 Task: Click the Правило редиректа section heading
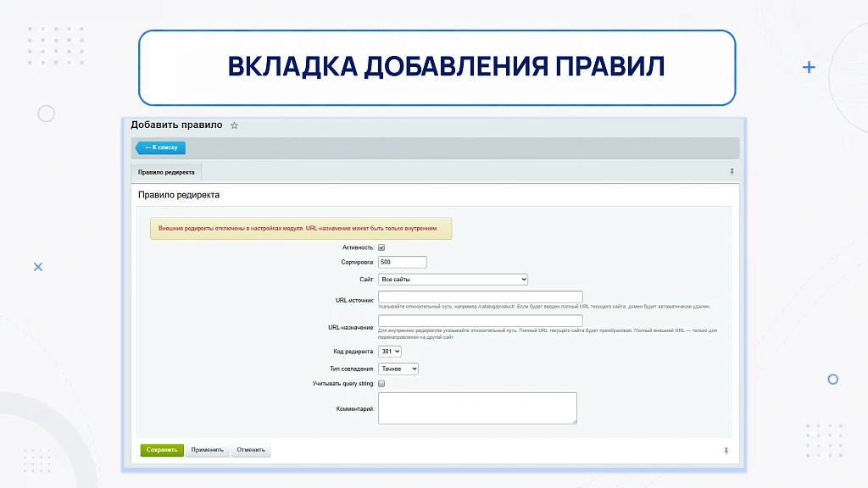179,195
